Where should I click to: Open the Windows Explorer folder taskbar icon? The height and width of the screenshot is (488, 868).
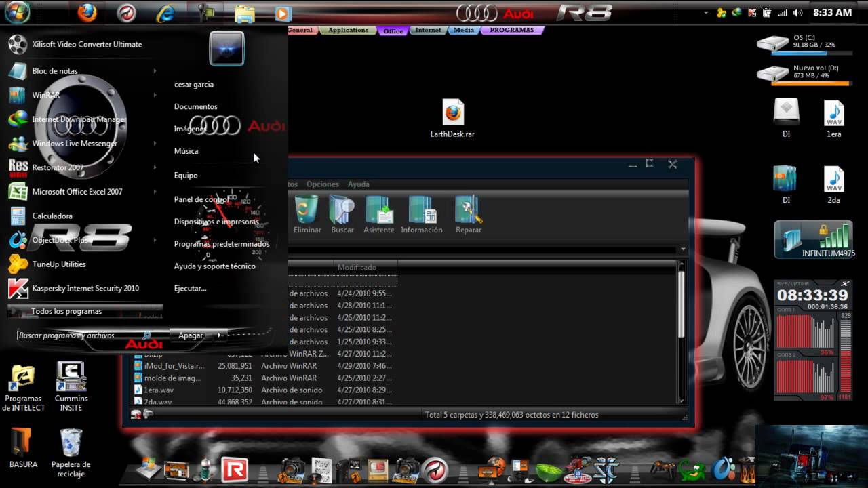tap(244, 13)
